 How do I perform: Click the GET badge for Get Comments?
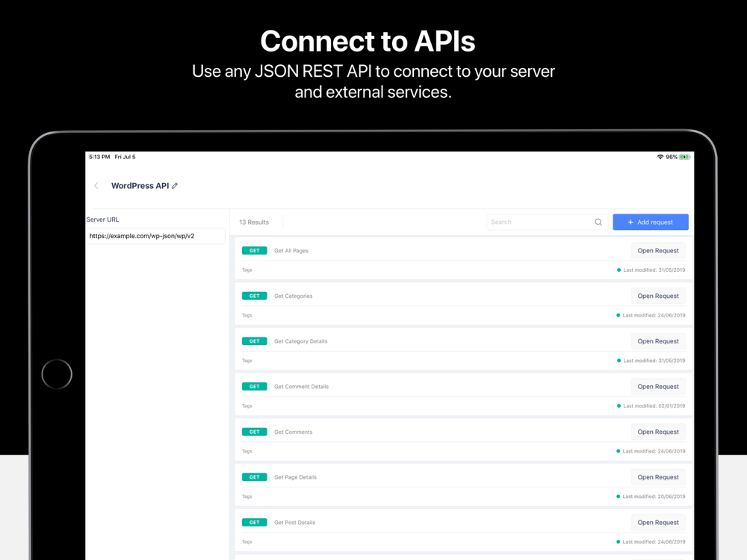pos(255,432)
